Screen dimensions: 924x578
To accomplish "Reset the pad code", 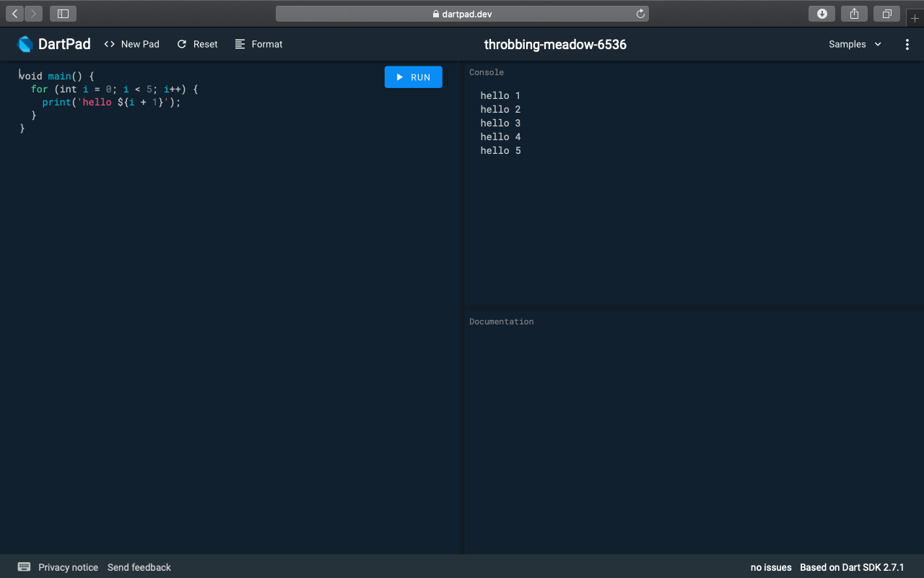I will tap(197, 44).
